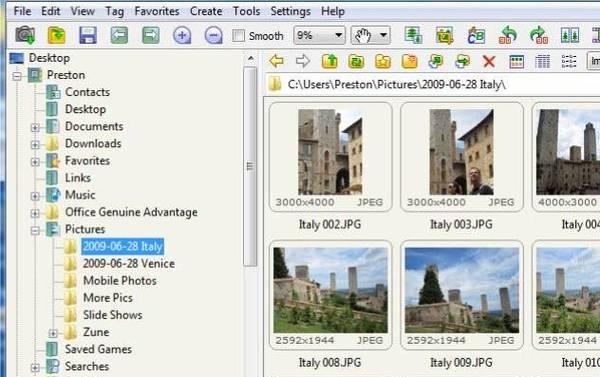Open the file type filter dropdown

coord(593,61)
